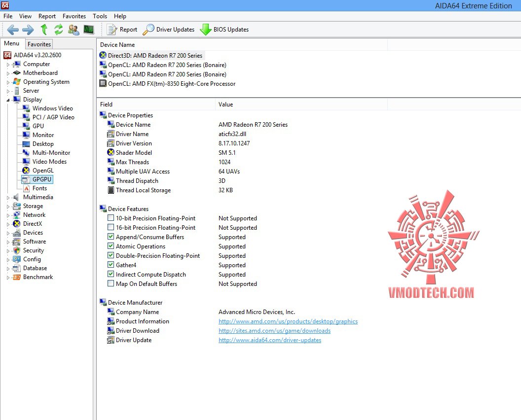Click the Value column header
Viewport: 521px width, 420px height.
coord(301,104)
